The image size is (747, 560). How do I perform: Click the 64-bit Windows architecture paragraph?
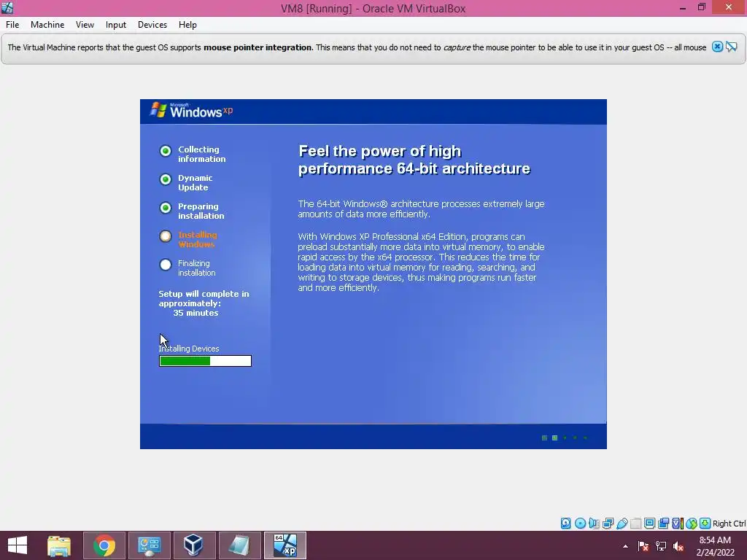[421, 209]
